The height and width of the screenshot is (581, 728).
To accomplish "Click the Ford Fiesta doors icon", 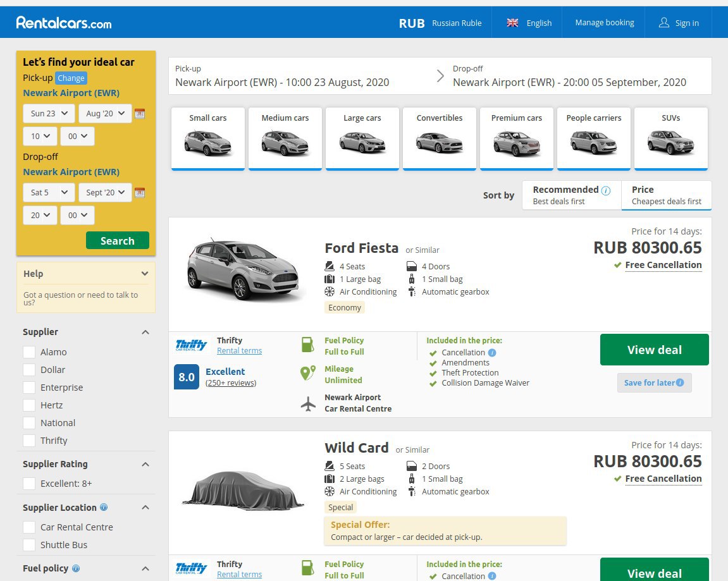I will 411,266.
